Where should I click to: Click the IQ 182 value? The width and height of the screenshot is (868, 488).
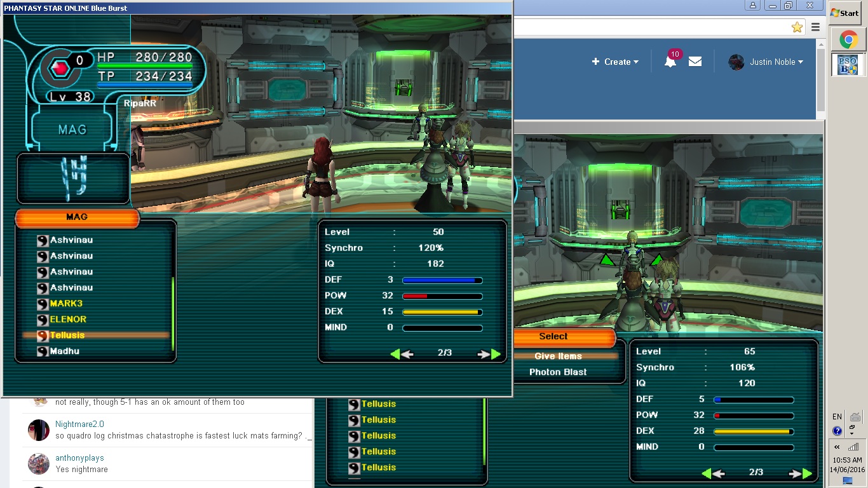pos(435,264)
